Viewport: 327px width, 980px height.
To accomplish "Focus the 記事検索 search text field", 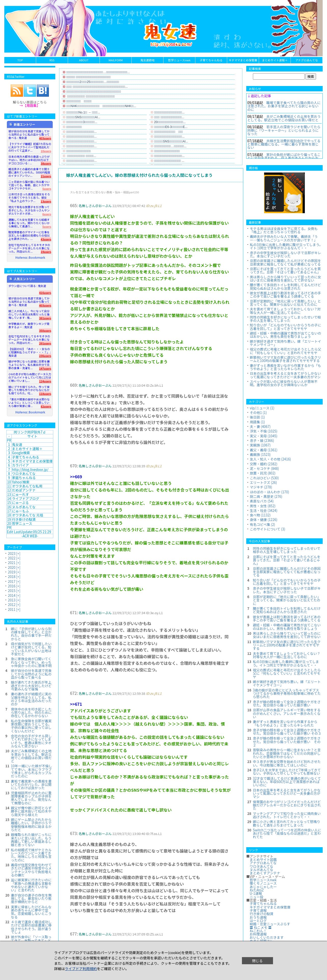I will (x=279, y=77).
